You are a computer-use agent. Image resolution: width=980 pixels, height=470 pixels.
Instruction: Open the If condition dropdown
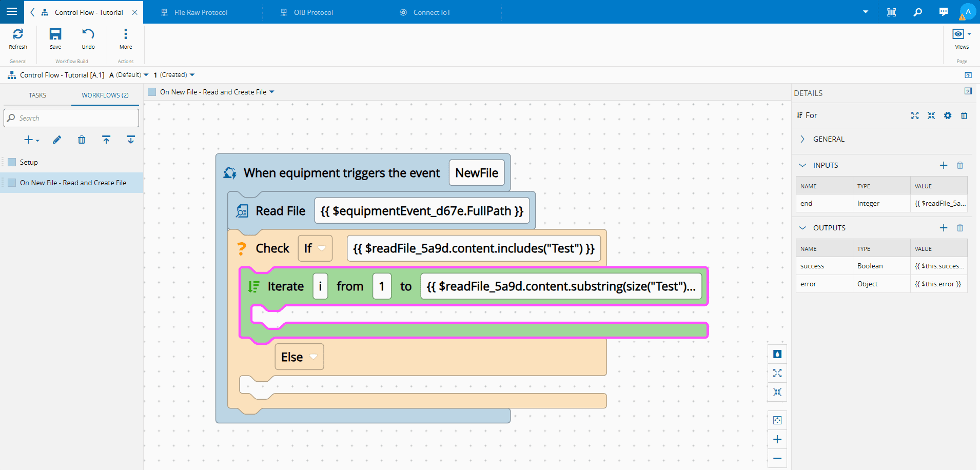315,248
